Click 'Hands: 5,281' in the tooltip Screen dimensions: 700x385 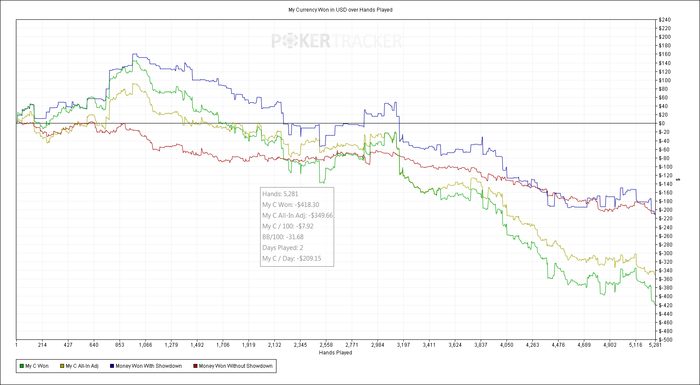280,194
